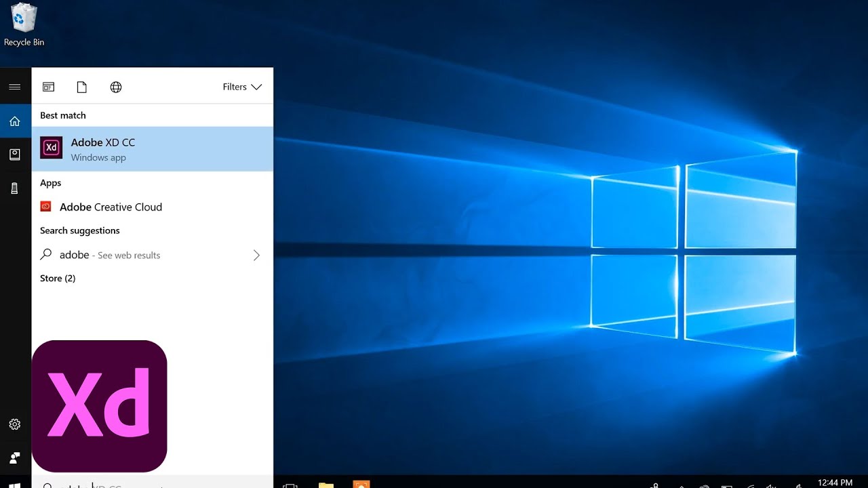Filter search results by Documents icon

(82, 87)
